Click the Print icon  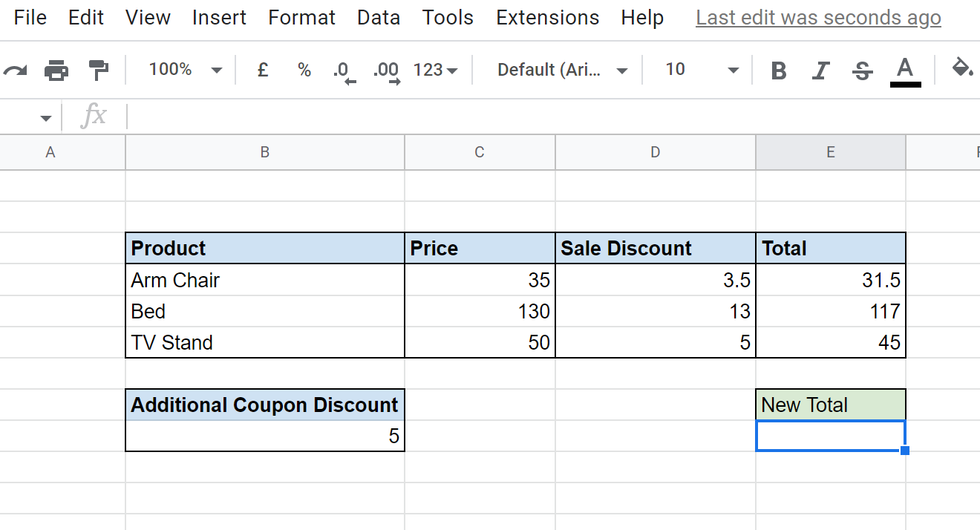[x=57, y=69]
